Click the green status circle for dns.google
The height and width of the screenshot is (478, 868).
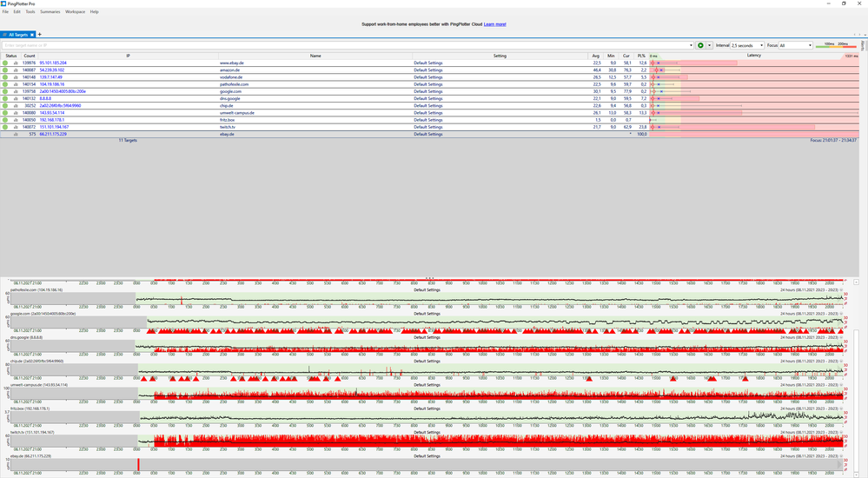pyautogui.click(x=5, y=98)
